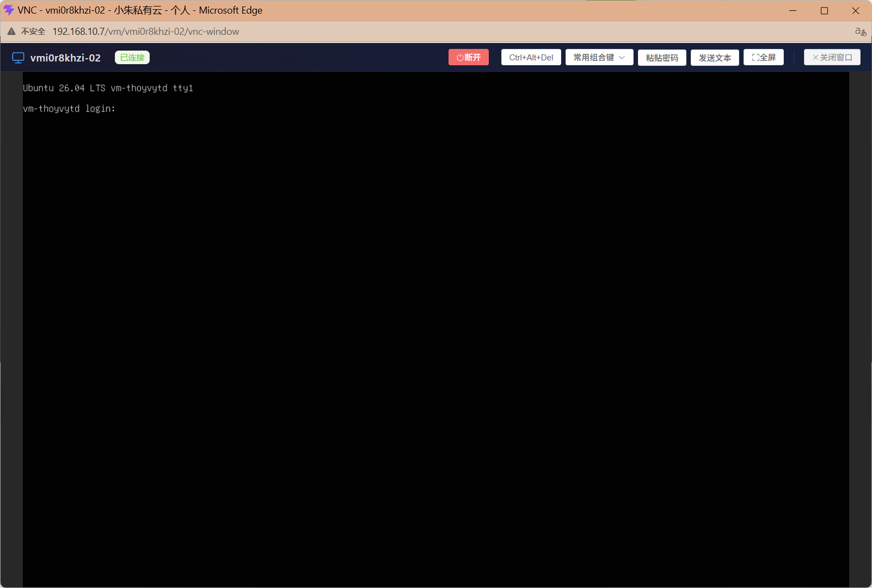Click the 粘贴密码 paste password button
Image resolution: width=872 pixels, height=588 pixels.
click(662, 57)
